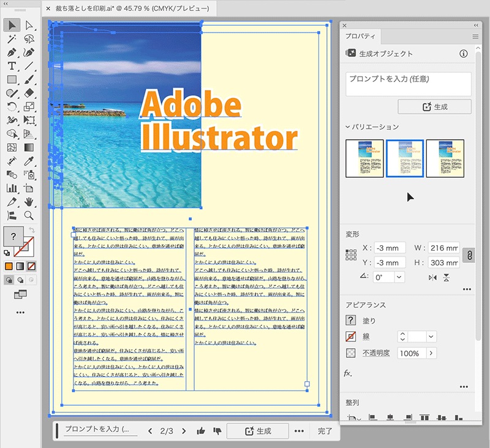Select the Warp/Width tool
The width and height of the screenshot is (490, 448).
pos(12,120)
